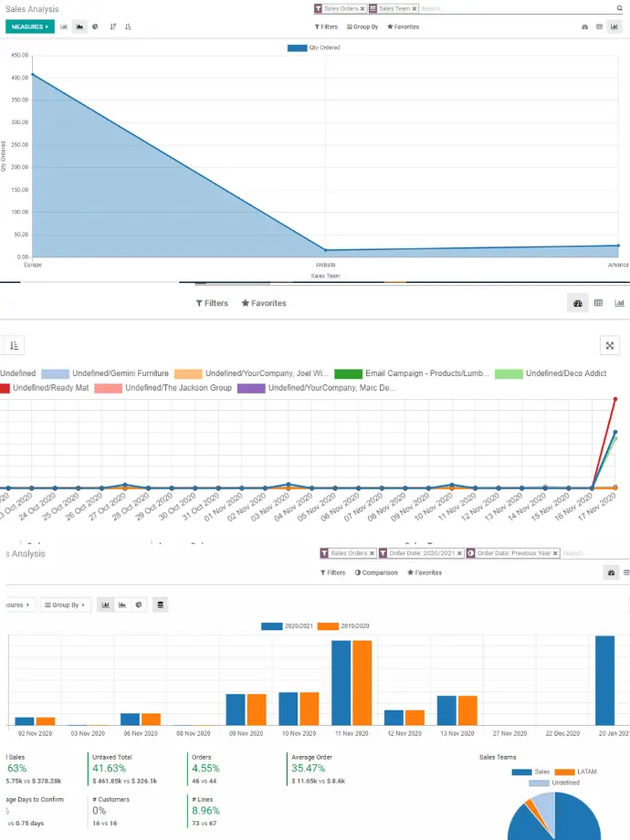
Task: Toggle Qty Ordered legend swatch in top chart
Action: (298, 47)
